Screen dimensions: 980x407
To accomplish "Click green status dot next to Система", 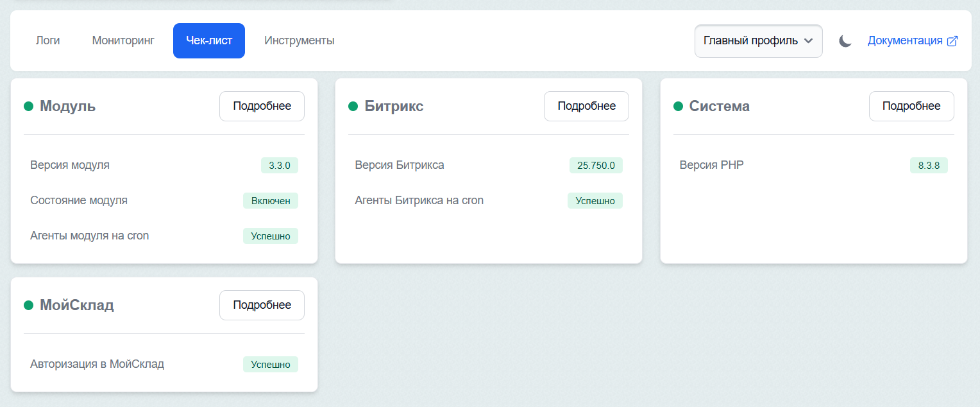I will point(678,107).
